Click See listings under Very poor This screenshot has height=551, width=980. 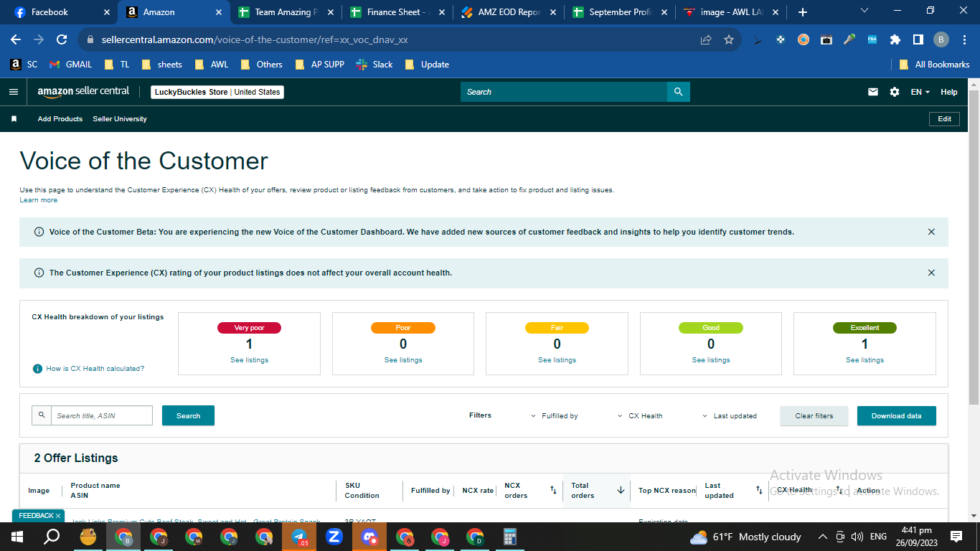point(249,360)
